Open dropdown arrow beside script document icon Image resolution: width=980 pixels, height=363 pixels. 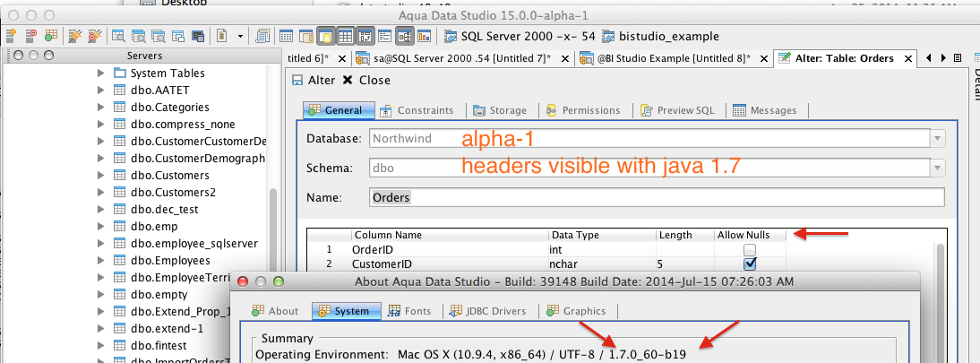[x=241, y=36]
